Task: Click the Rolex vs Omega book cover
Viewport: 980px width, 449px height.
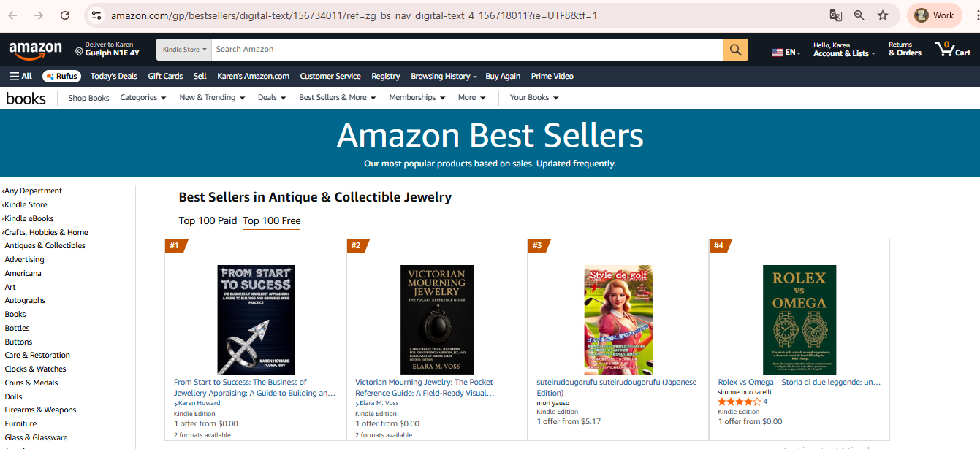Action: point(799,320)
